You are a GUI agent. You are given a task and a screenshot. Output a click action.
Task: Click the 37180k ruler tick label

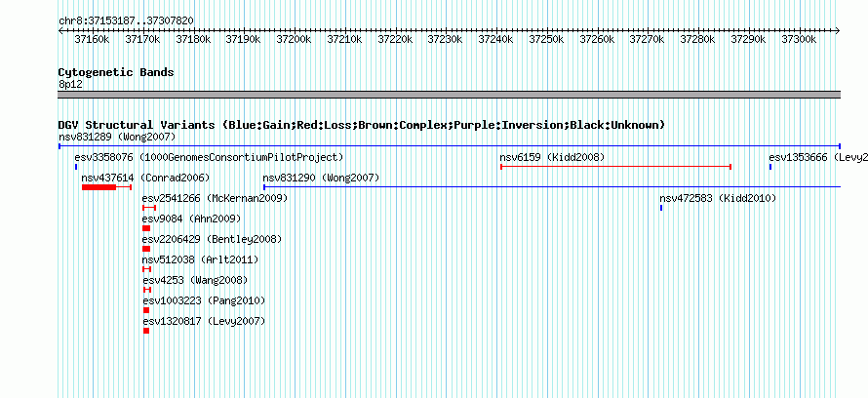[x=193, y=39]
